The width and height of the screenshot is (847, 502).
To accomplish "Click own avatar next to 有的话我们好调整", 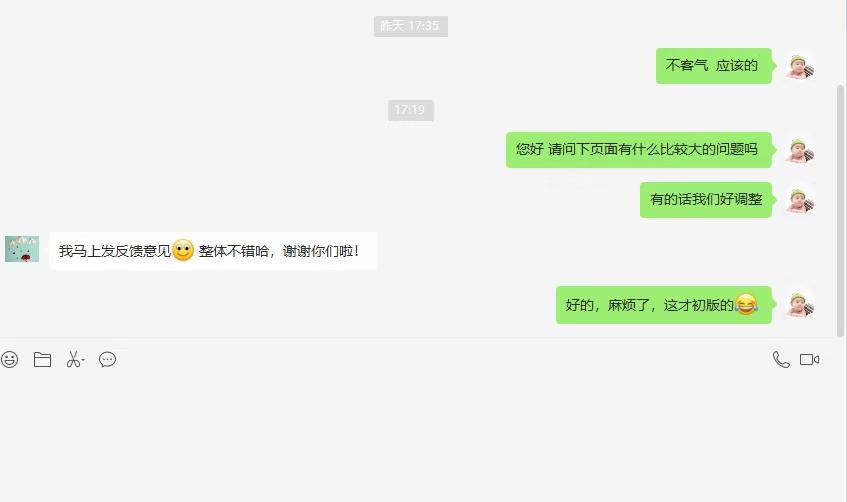I will pyautogui.click(x=801, y=200).
